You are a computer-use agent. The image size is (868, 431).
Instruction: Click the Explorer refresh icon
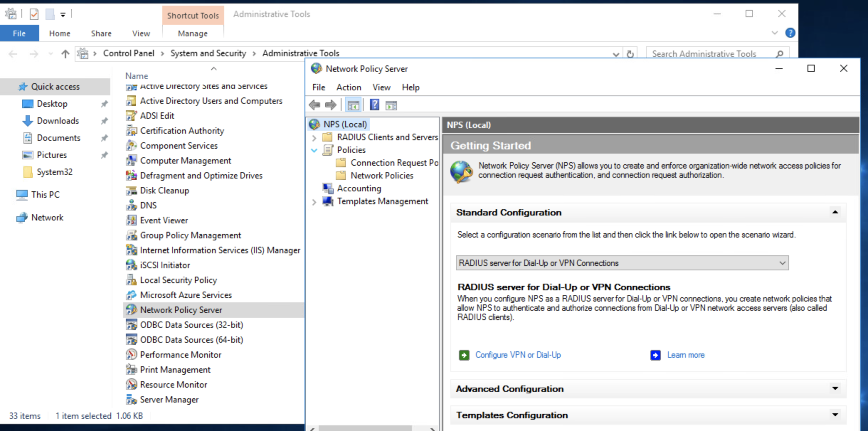tap(630, 54)
